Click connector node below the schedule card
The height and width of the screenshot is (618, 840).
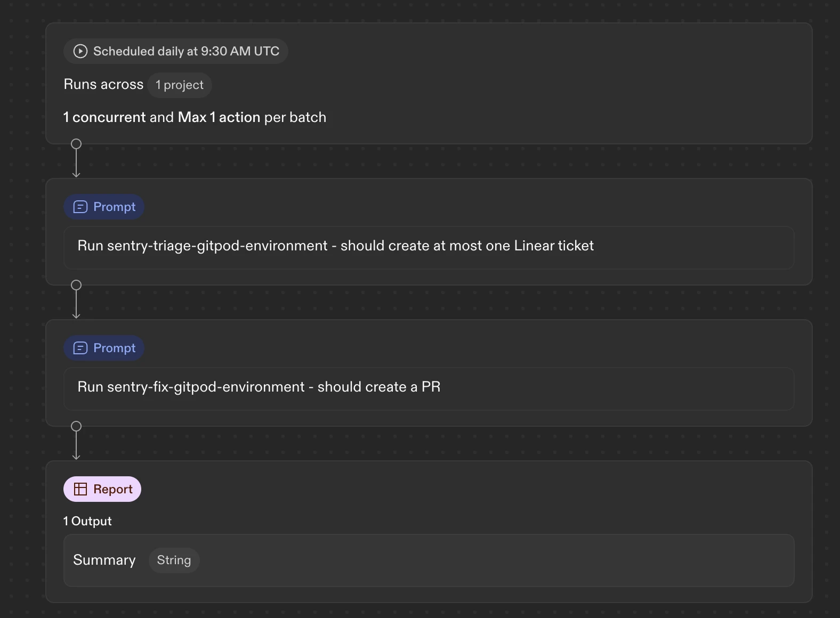coord(76,144)
